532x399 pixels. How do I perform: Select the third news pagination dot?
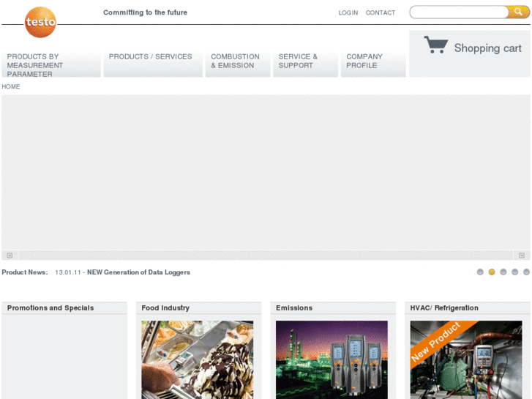coord(503,272)
